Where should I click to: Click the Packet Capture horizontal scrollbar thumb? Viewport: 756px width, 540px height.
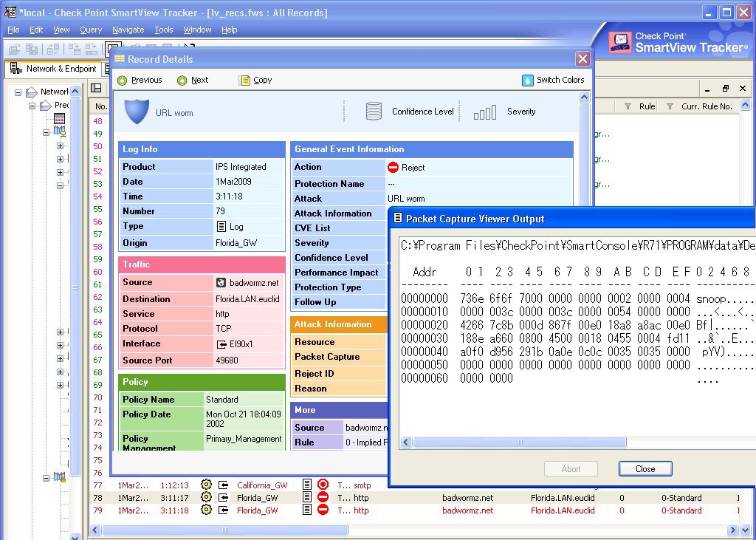click(519, 442)
